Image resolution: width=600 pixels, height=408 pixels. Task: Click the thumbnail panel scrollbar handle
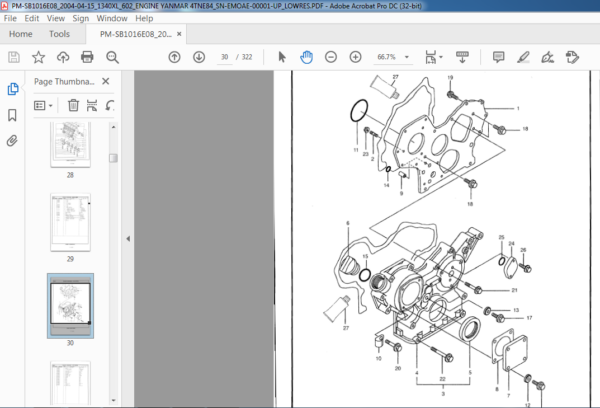[113, 158]
